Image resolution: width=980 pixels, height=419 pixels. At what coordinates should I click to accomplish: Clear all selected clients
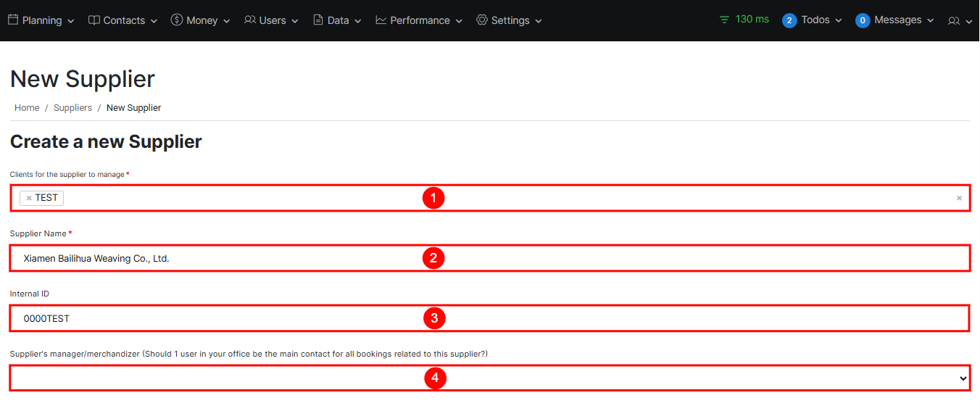click(x=959, y=198)
